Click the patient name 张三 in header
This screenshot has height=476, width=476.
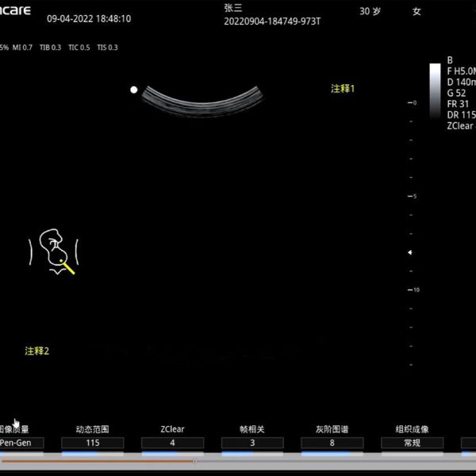tap(233, 7)
